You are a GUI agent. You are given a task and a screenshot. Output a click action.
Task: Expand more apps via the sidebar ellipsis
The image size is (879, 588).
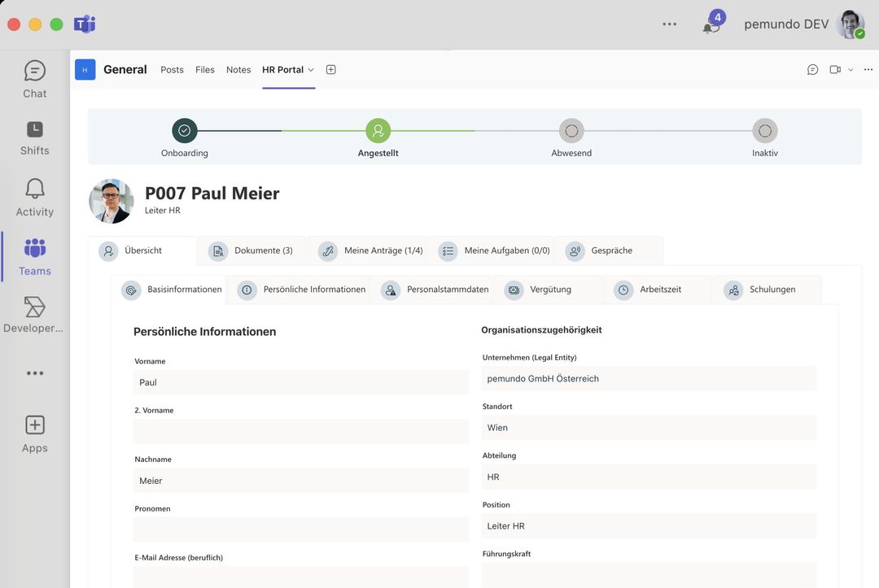point(34,372)
